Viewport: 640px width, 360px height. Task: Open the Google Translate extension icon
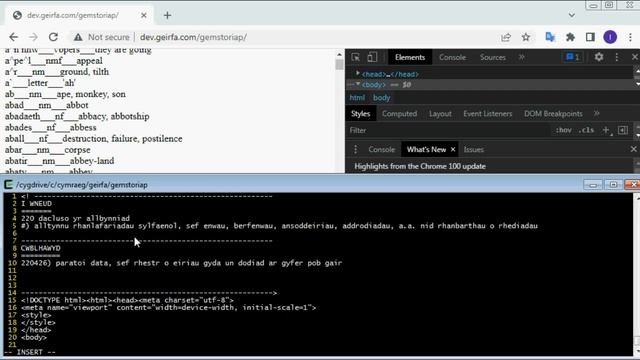(x=550, y=37)
